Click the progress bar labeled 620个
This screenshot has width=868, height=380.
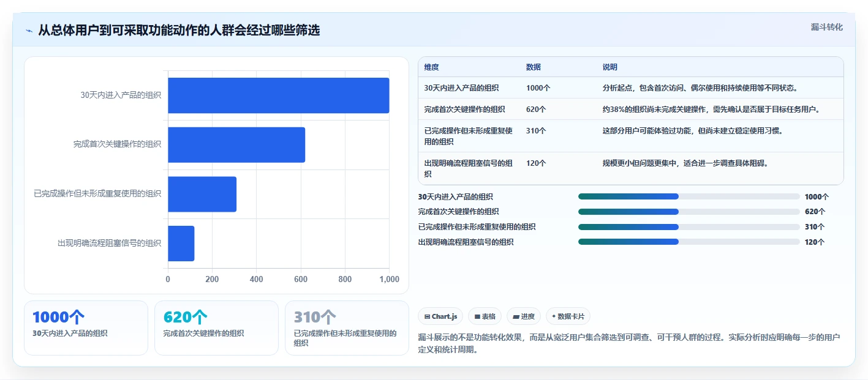pyautogui.click(x=689, y=212)
